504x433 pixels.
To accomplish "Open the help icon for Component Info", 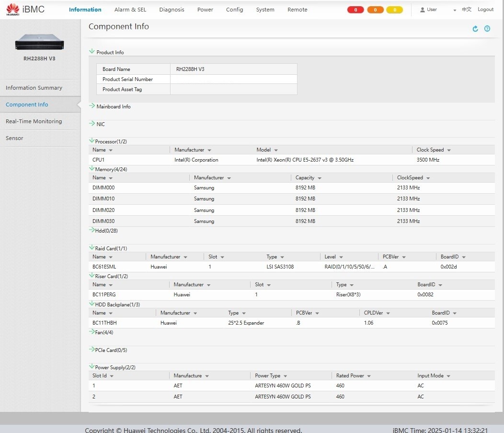I will (x=487, y=29).
